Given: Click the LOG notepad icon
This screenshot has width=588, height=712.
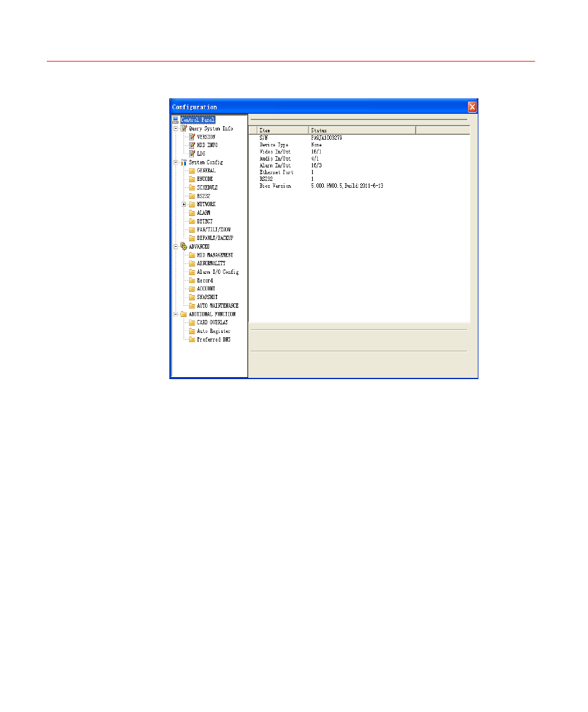Looking at the screenshot, I should pyautogui.click(x=191, y=153).
